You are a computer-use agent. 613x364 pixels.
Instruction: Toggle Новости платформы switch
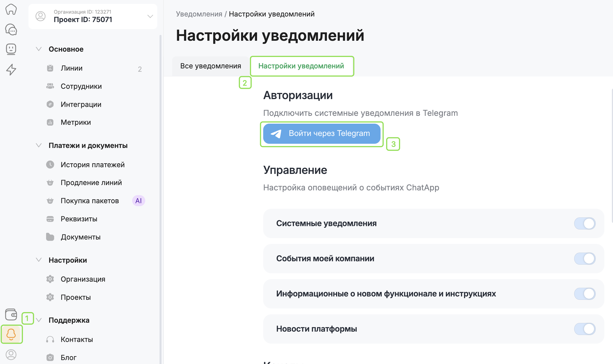click(x=585, y=329)
